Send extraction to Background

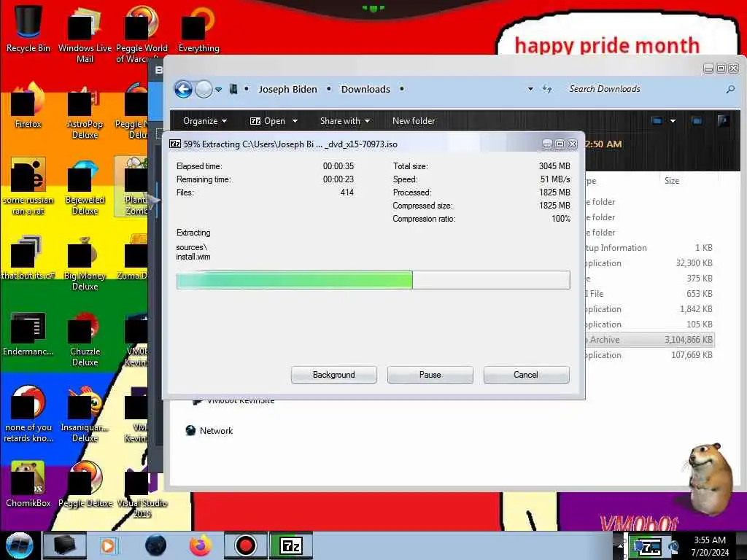coord(334,375)
